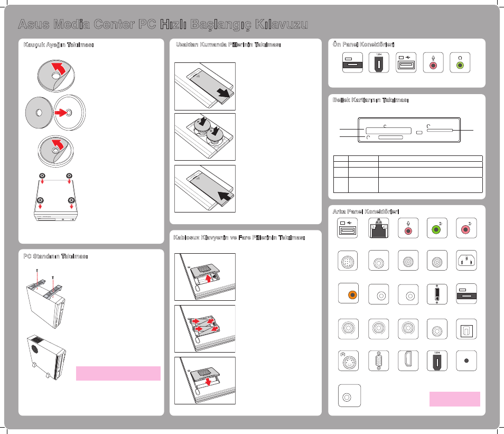Click the USB port icon in Arka Panel Konektörleri
This screenshot has height=434, width=504.
tap(348, 228)
